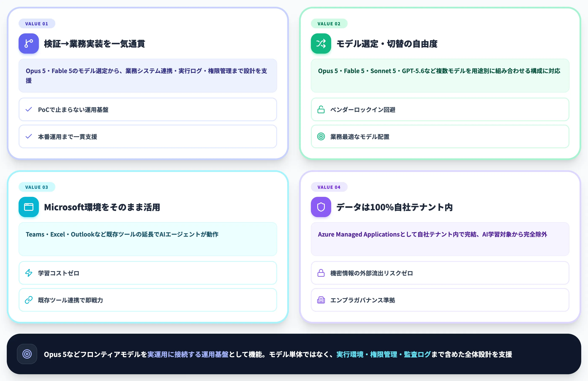Image resolution: width=588 pixels, height=381 pixels.
Task: Click the text ベンダーロックイン回避
Action: coord(363,110)
